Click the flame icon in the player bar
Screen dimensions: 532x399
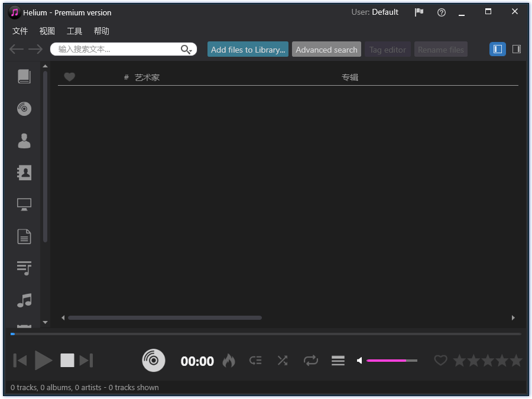click(x=229, y=361)
